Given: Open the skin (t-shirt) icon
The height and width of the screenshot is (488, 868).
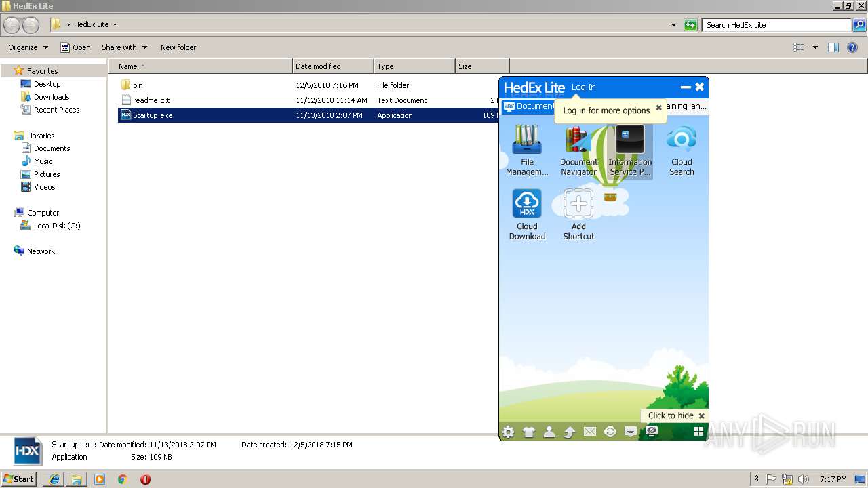Looking at the screenshot, I should click(529, 432).
